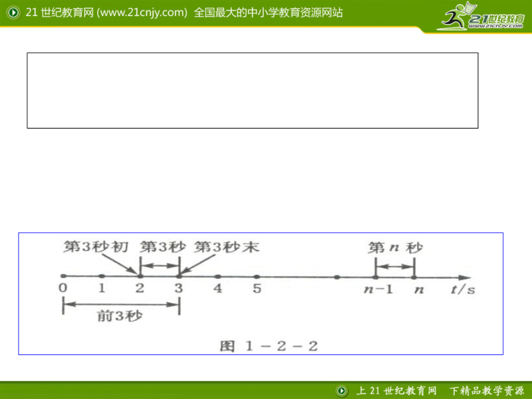The height and width of the screenshot is (399, 532).
Task: Click the 第3秒初 label
Action: [96, 247]
